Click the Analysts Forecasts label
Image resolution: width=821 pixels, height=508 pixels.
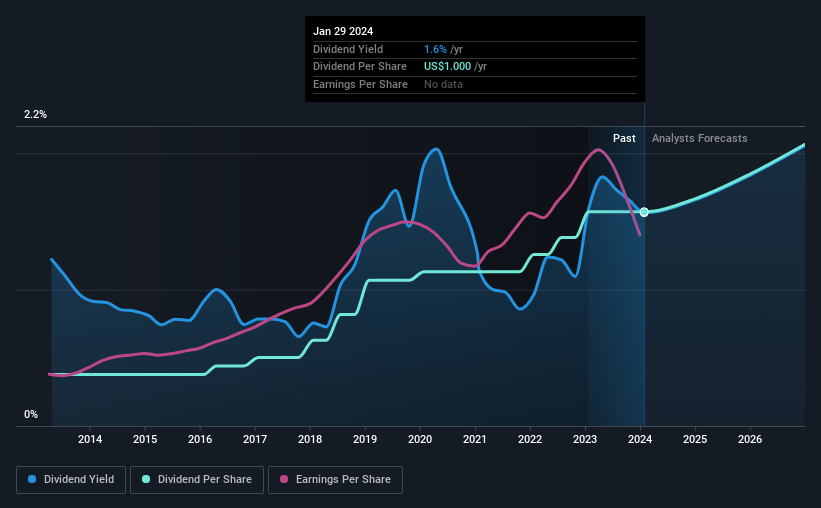point(700,138)
